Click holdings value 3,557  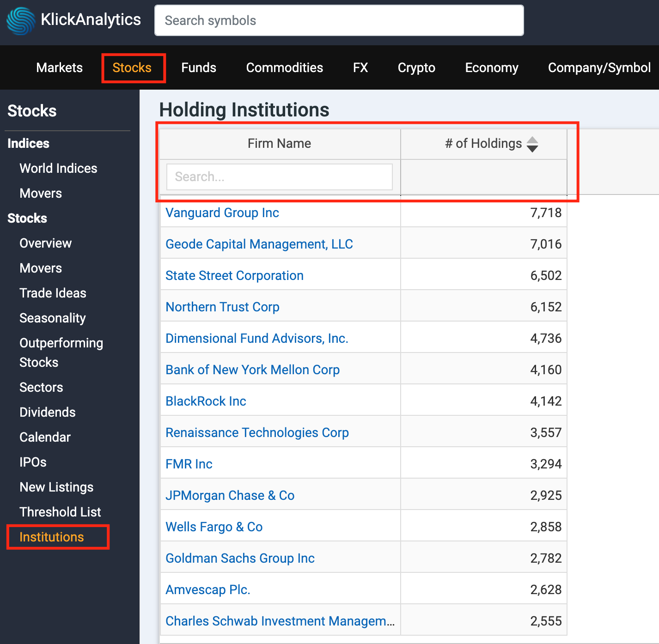546,432
